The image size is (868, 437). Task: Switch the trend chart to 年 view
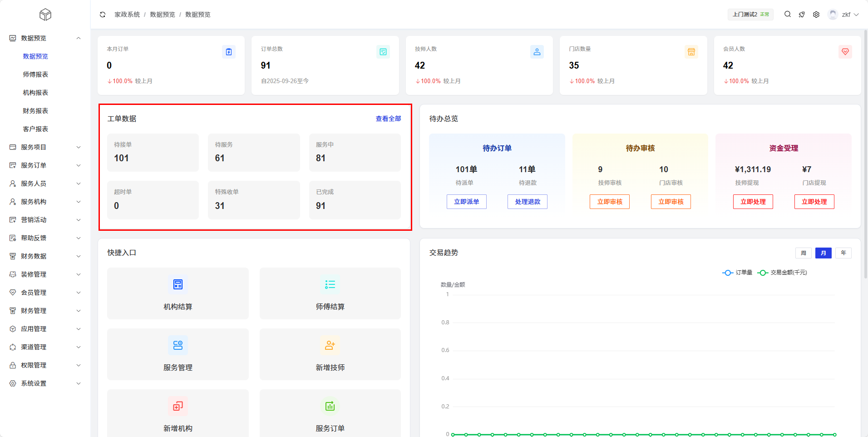(x=843, y=253)
